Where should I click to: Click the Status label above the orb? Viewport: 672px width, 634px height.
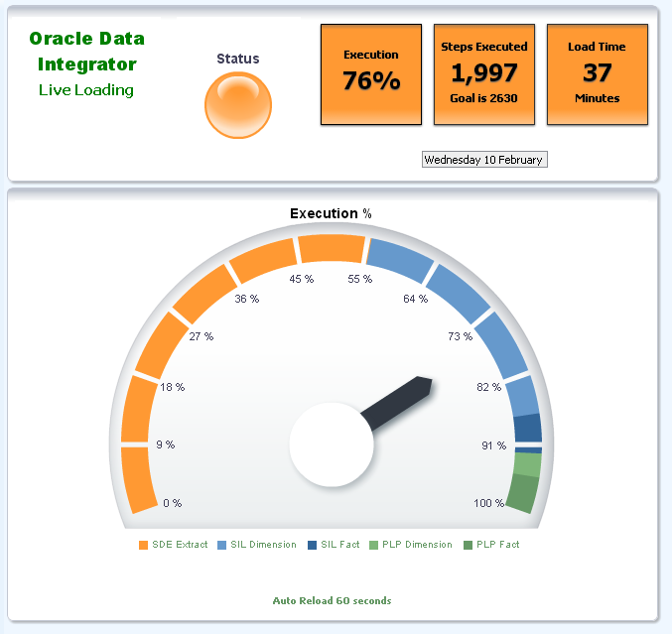(x=238, y=59)
